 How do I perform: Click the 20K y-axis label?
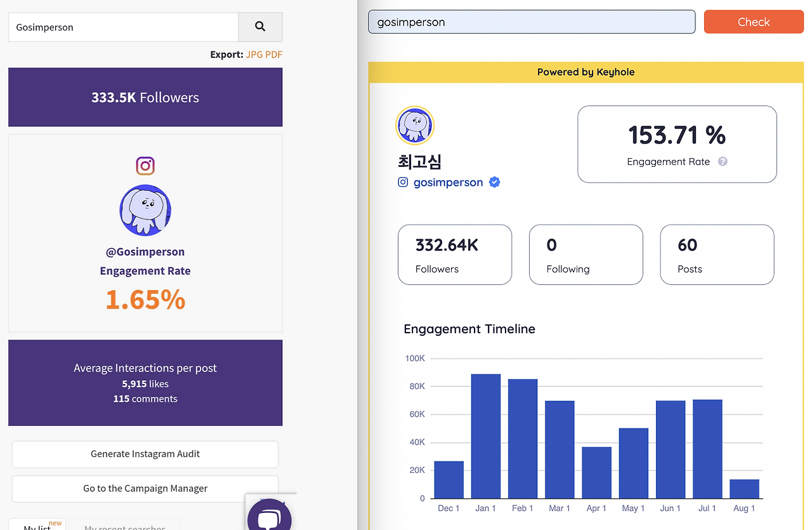(417, 470)
